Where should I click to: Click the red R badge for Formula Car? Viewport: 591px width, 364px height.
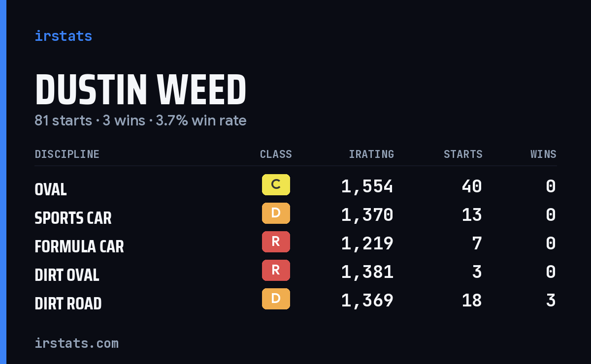(x=276, y=242)
